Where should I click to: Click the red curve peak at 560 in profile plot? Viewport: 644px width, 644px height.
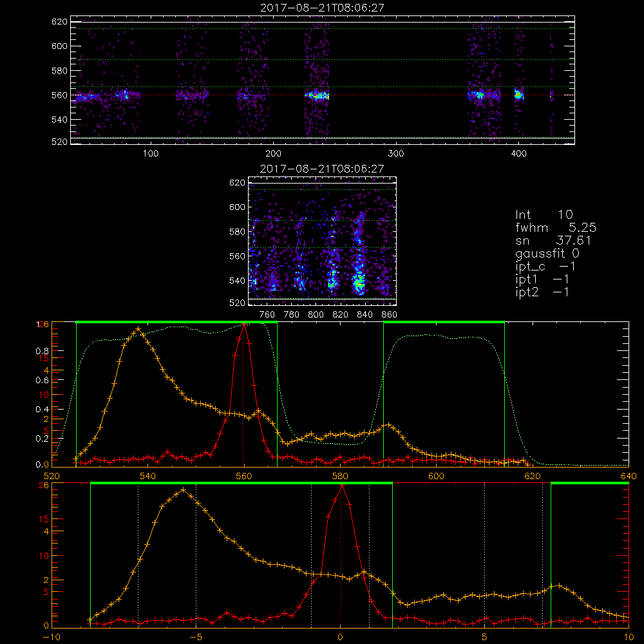[x=244, y=325]
